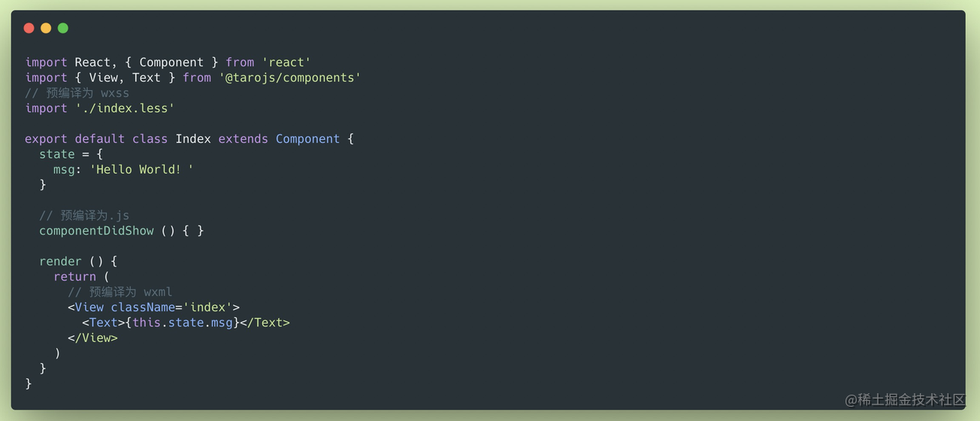980x421 pixels.
Task: Click the 'react' module string
Action: tap(286, 62)
